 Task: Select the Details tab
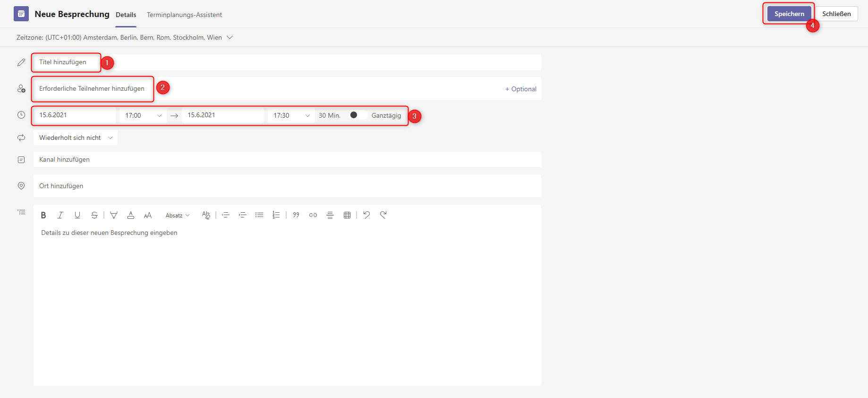pos(126,15)
